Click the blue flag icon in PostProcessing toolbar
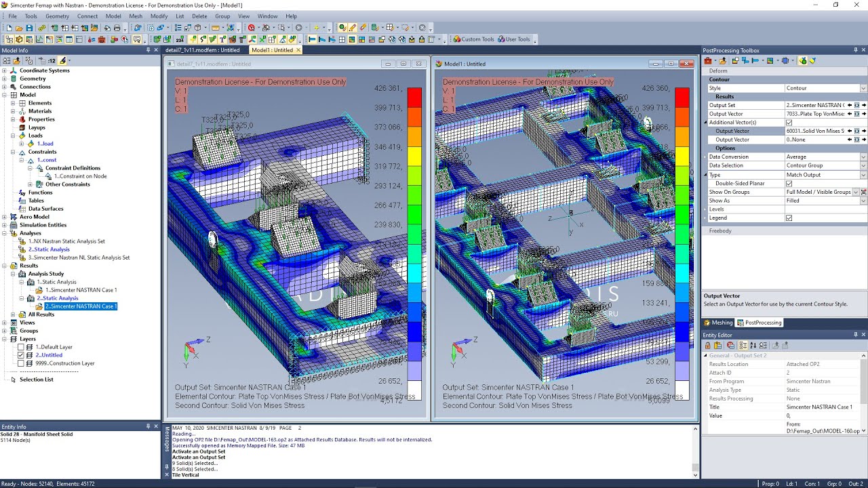This screenshot has height=488, width=868. click(755, 61)
